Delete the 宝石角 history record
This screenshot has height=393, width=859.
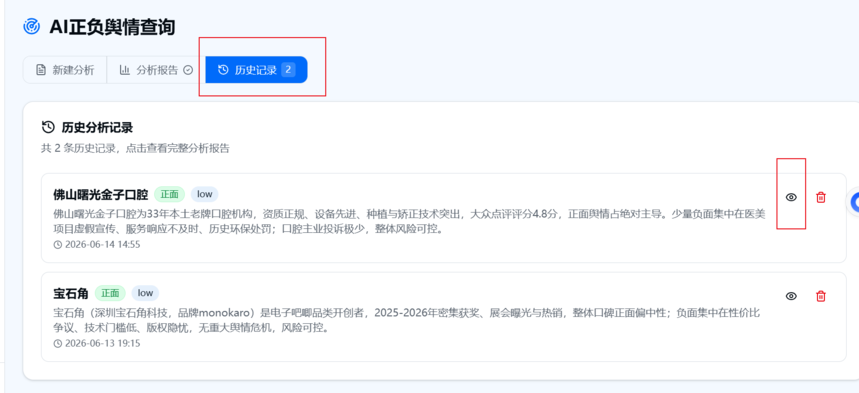821,296
